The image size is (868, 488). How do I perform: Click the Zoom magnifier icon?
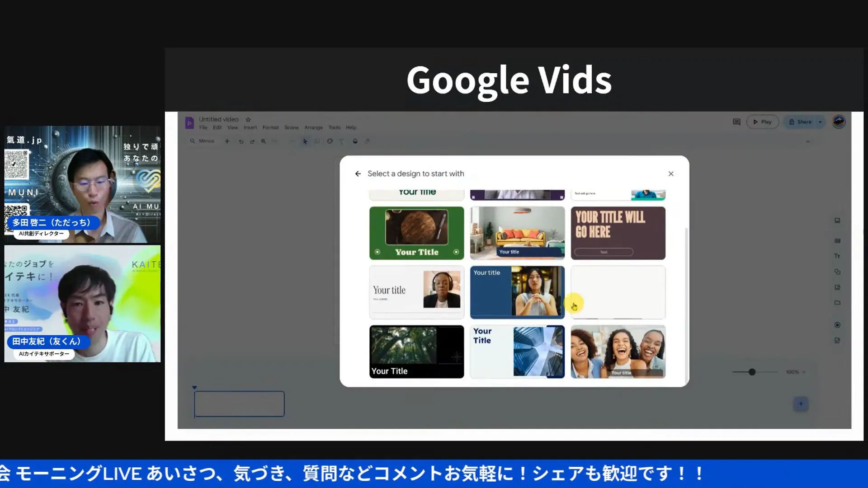pos(264,141)
